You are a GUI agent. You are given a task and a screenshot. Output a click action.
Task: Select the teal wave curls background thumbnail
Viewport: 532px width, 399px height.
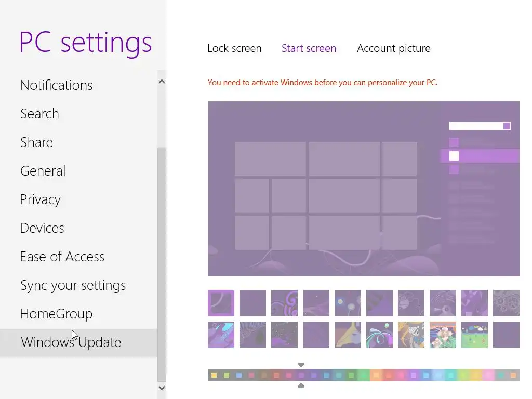click(379, 335)
